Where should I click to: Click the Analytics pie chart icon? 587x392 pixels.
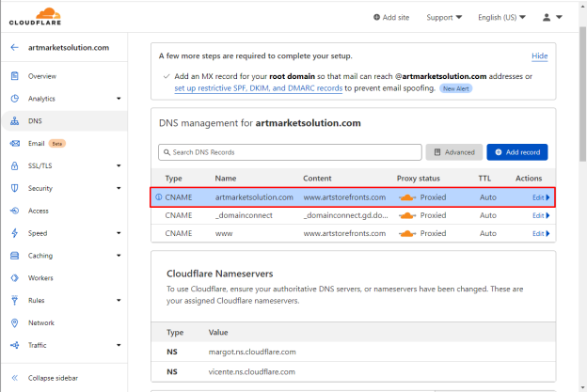point(15,99)
